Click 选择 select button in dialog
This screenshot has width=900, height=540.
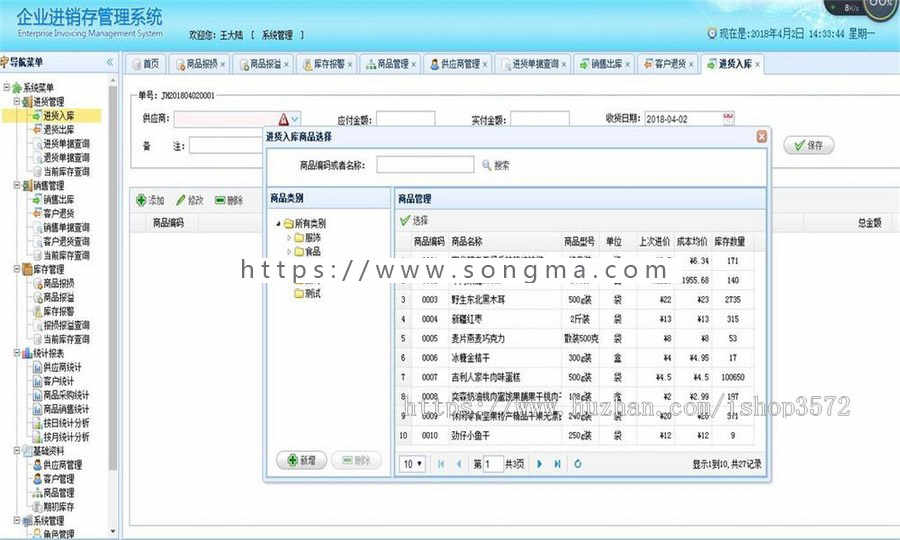point(414,220)
